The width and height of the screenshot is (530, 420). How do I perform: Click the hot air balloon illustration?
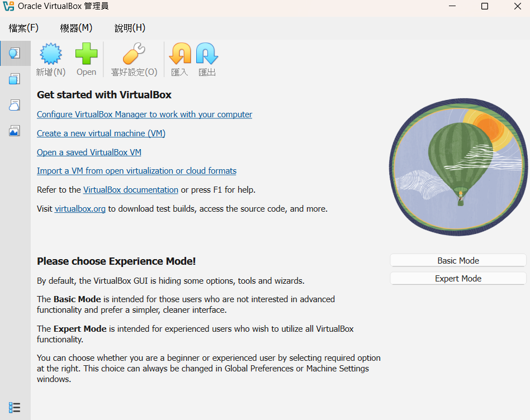[x=458, y=167]
